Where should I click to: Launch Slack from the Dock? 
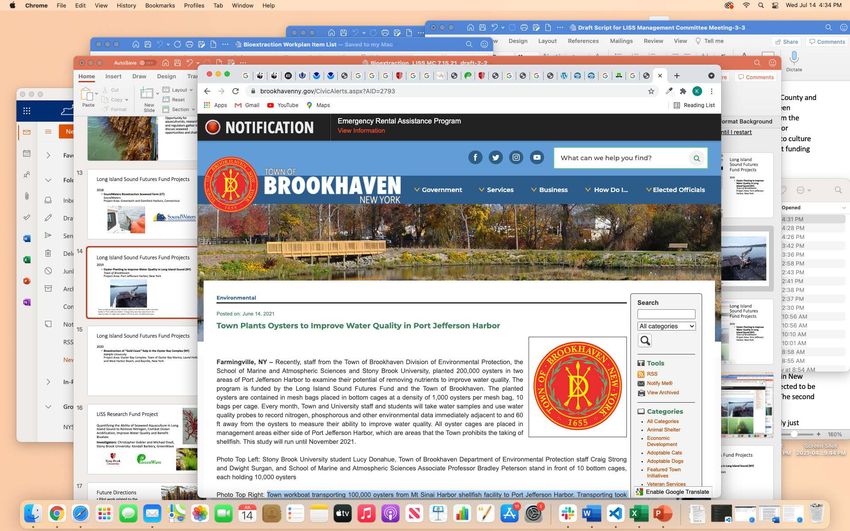click(x=568, y=513)
